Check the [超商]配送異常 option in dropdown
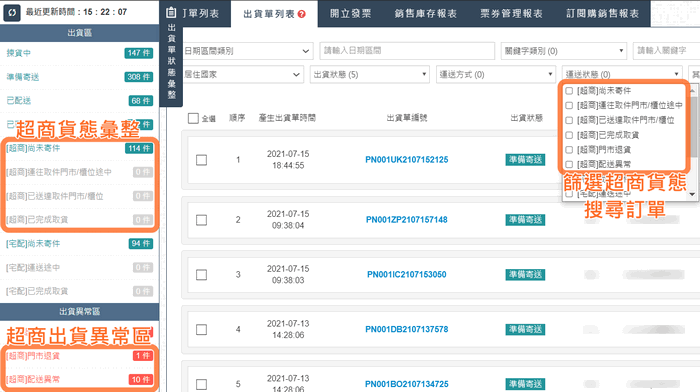This screenshot has width=700, height=392. click(569, 165)
